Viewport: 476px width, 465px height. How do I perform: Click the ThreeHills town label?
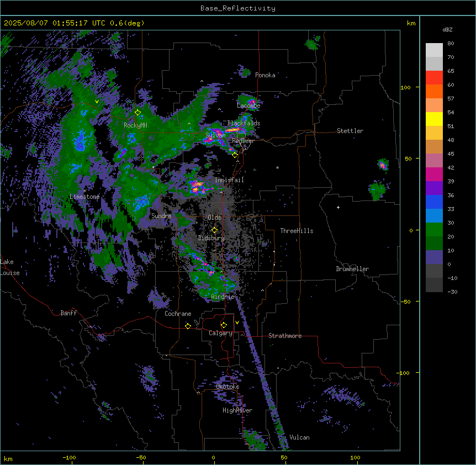click(297, 231)
